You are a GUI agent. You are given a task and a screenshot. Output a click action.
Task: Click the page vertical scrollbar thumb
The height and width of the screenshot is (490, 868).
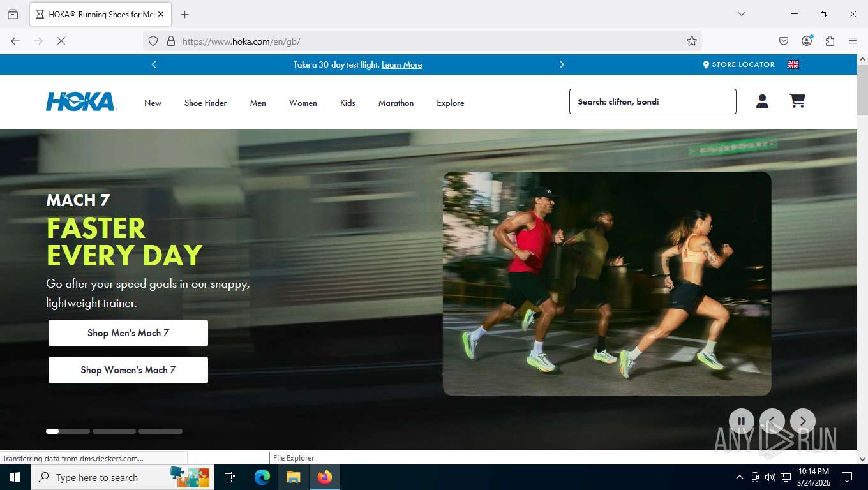click(x=862, y=89)
